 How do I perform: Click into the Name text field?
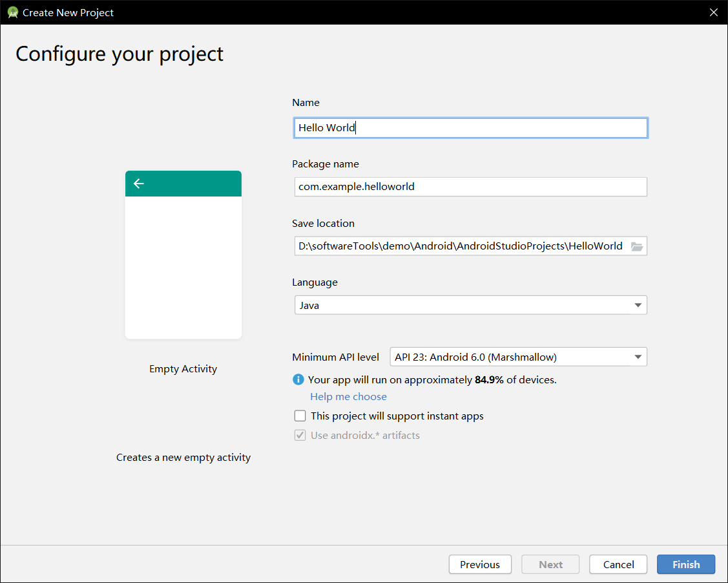[x=470, y=128]
